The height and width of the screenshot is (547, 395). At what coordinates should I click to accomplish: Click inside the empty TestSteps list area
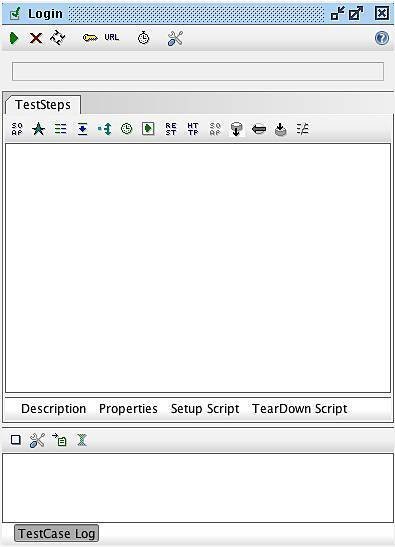[x=198, y=268]
